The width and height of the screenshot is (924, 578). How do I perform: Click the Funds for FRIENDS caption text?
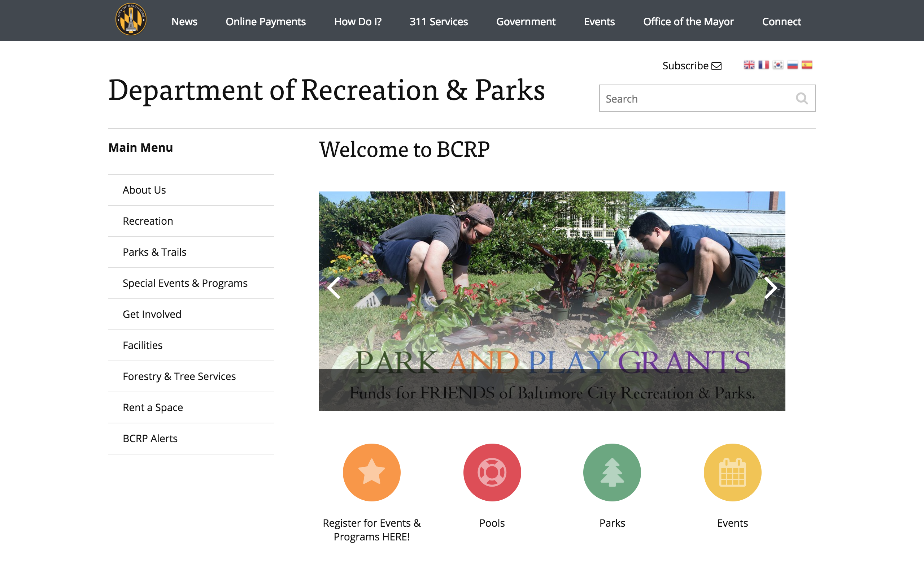(552, 393)
